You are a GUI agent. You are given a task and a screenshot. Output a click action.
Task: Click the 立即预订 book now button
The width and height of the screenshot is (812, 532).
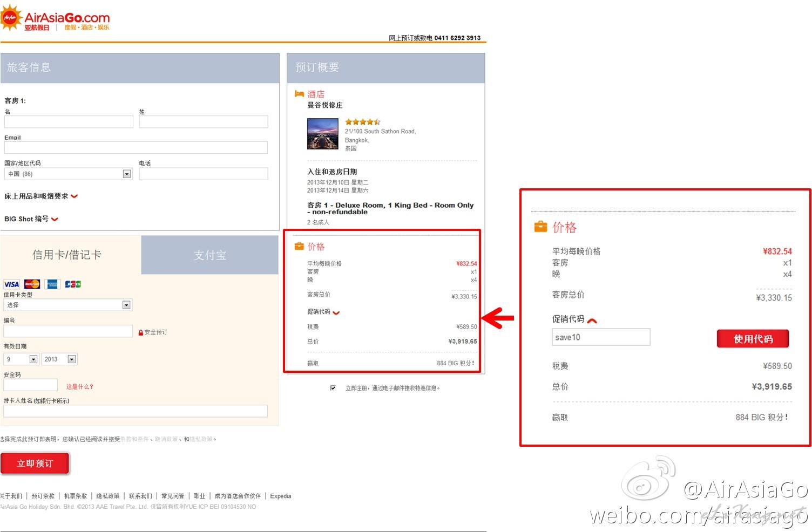pyautogui.click(x=35, y=463)
